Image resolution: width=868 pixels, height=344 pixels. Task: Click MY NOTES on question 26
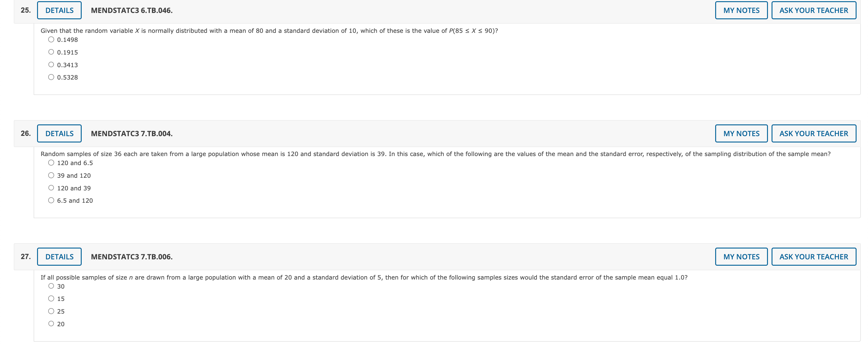click(x=741, y=133)
